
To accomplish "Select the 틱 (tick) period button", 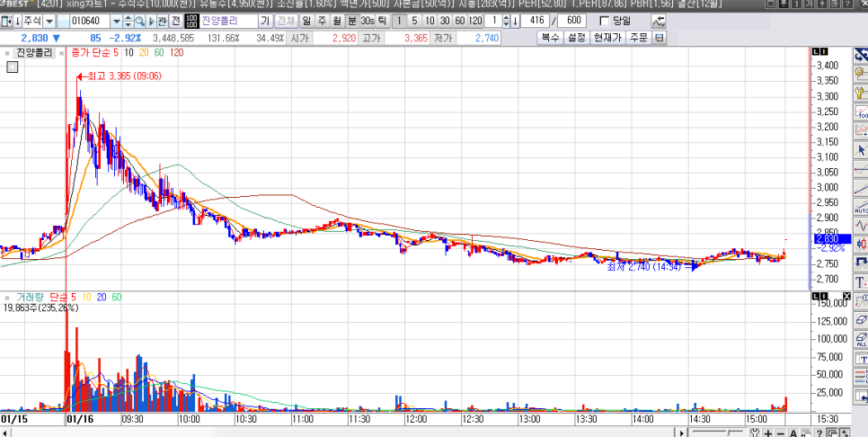I will point(381,22).
